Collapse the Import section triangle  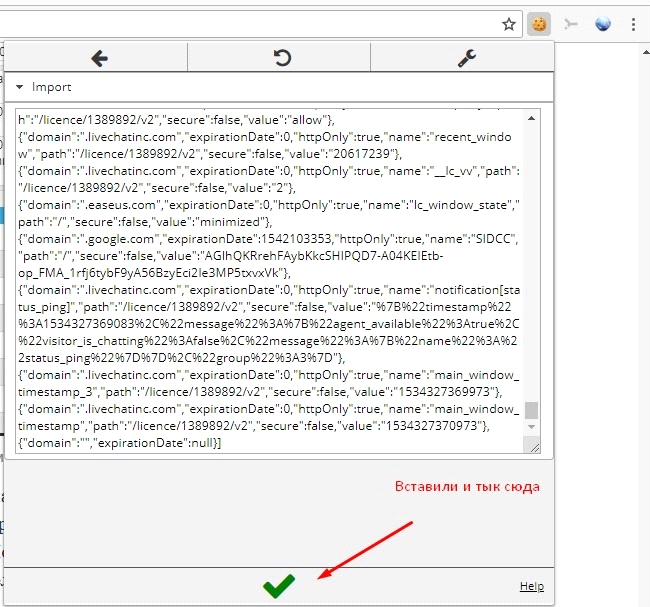pyautogui.click(x=19, y=87)
